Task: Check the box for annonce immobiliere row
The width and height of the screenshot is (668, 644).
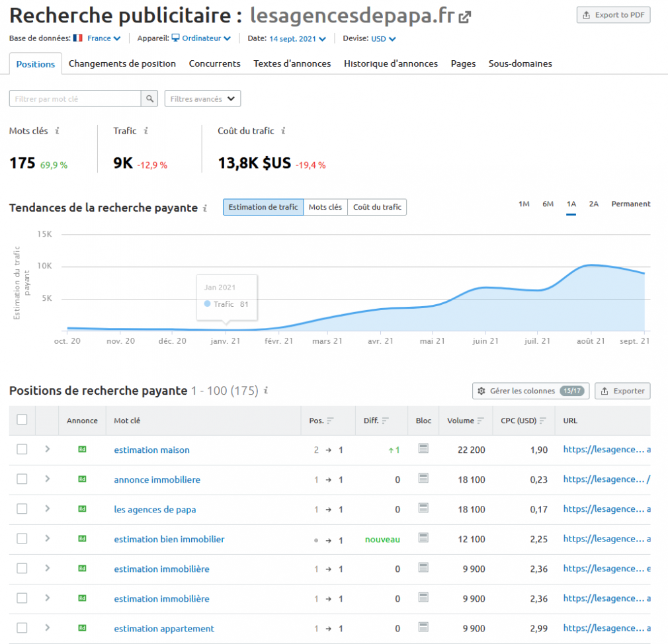Action: [x=22, y=479]
